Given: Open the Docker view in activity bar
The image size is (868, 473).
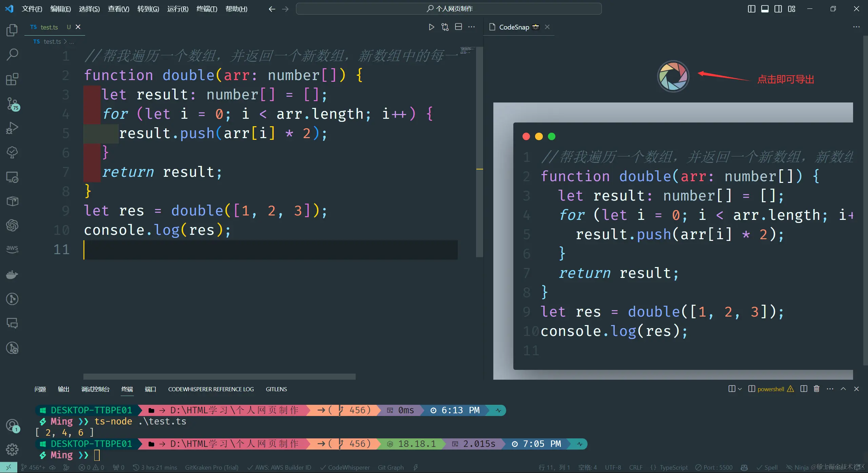Looking at the screenshot, I should [x=12, y=274].
